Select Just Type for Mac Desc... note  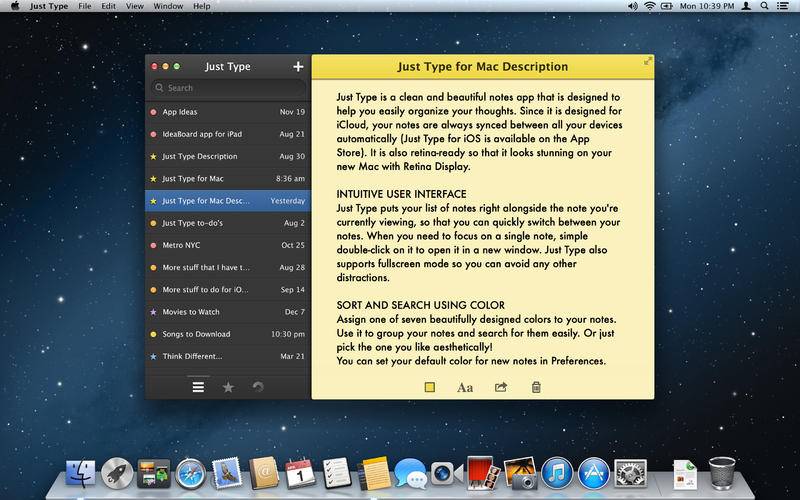[228, 201]
